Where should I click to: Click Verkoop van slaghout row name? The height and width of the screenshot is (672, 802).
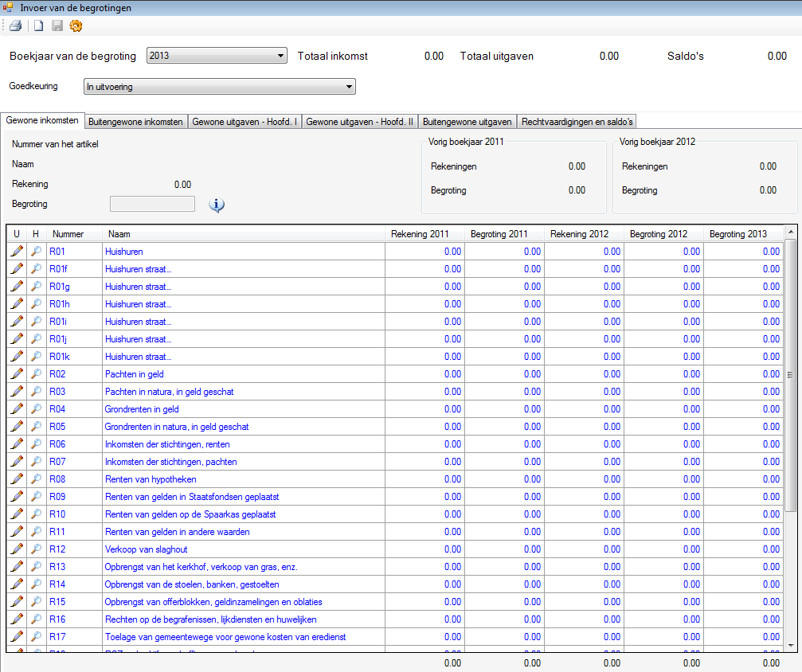coord(147,549)
